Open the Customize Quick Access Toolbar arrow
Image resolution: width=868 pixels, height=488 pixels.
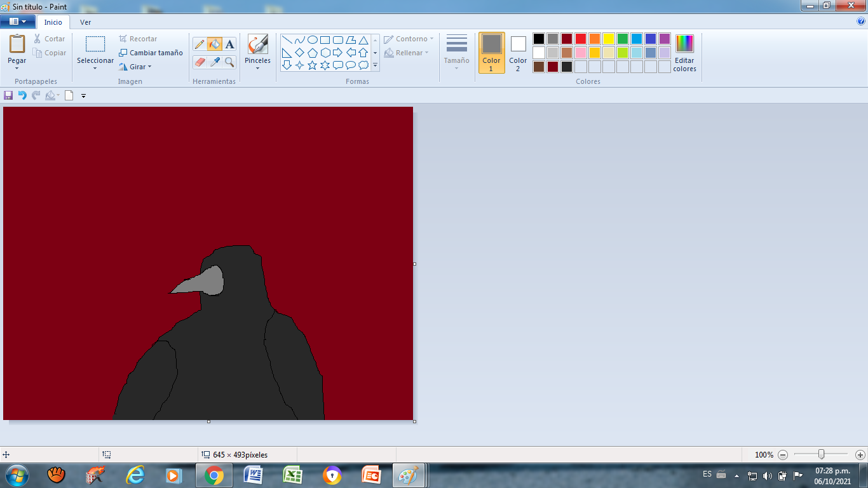click(x=83, y=96)
